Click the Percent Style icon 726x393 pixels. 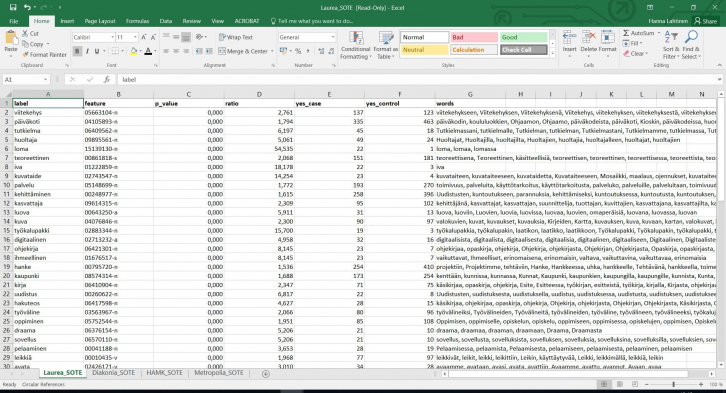[298, 51]
